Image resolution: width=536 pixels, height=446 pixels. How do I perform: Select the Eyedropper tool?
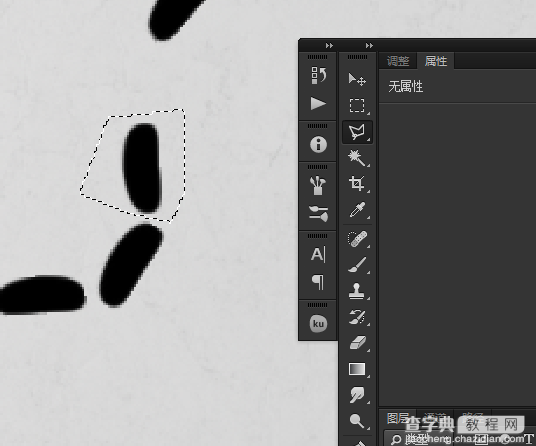[x=357, y=210]
